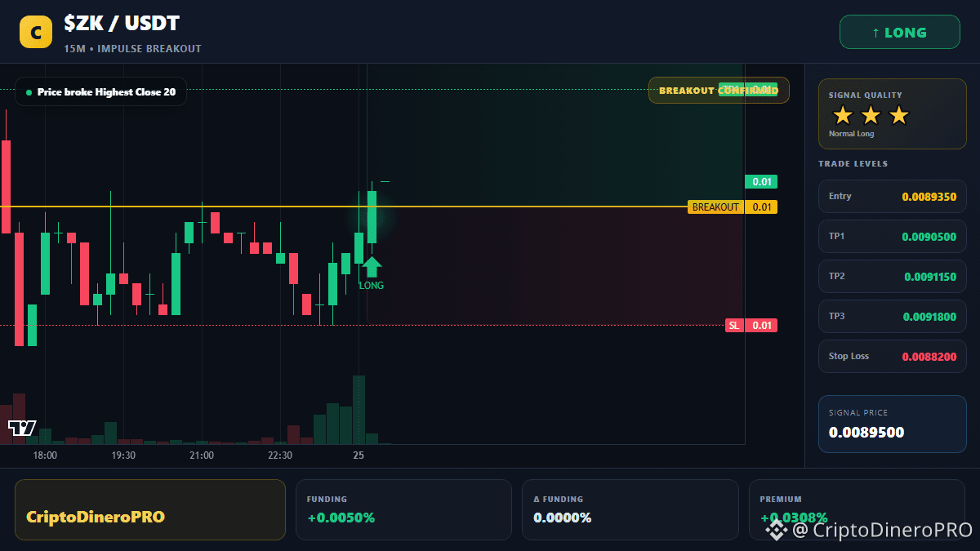
Task: Click the Funding +0.0050% card
Action: (403, 509)
